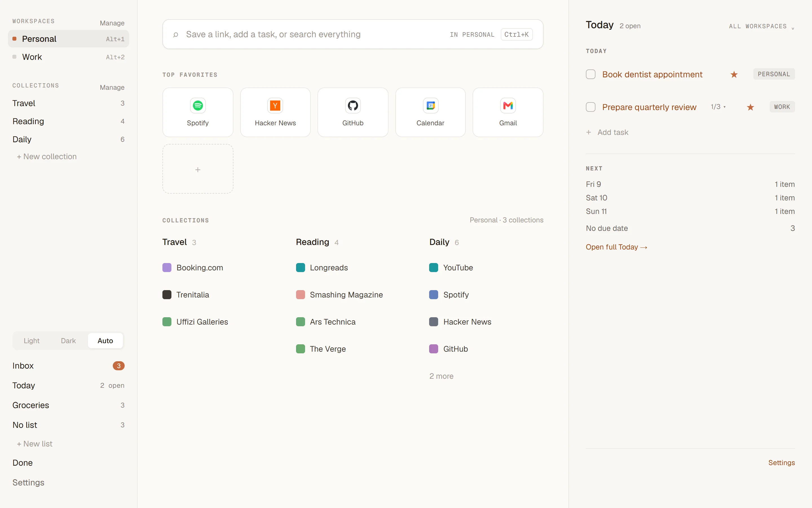
Task: Open the Spotify favorite tile
Action: 198,112
